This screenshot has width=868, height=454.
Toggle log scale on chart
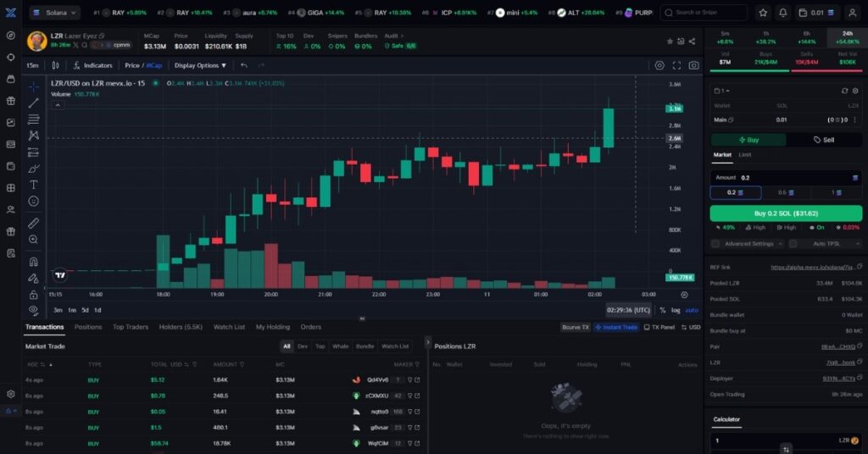pyautogui.click(x=676, y=310)
